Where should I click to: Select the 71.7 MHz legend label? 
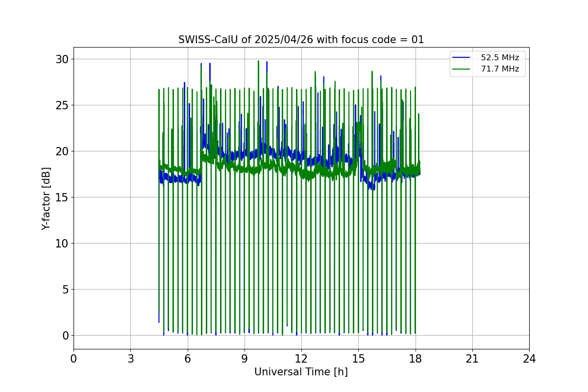[x=500, y=69]
